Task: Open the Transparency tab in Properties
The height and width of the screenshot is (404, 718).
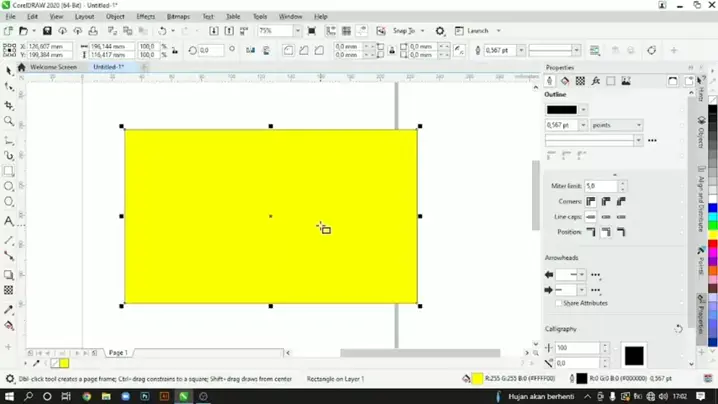Action: [x=580, y=81]
